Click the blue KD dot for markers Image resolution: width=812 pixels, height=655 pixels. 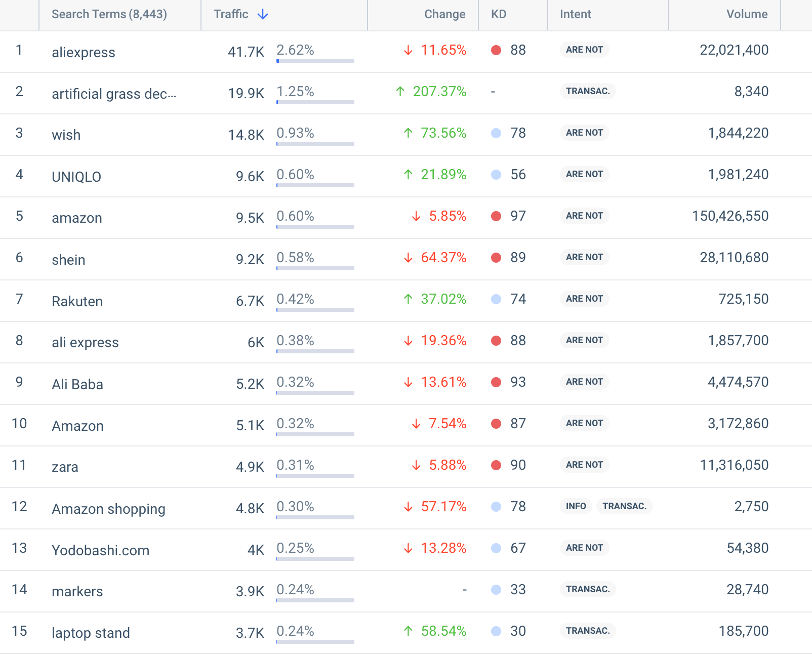[496, 590]
